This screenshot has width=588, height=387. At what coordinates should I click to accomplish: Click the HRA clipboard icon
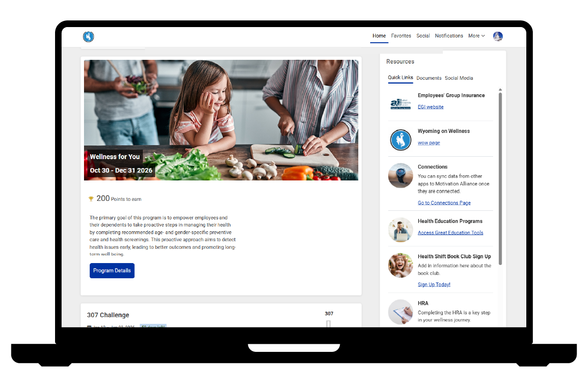pos(400,312)
